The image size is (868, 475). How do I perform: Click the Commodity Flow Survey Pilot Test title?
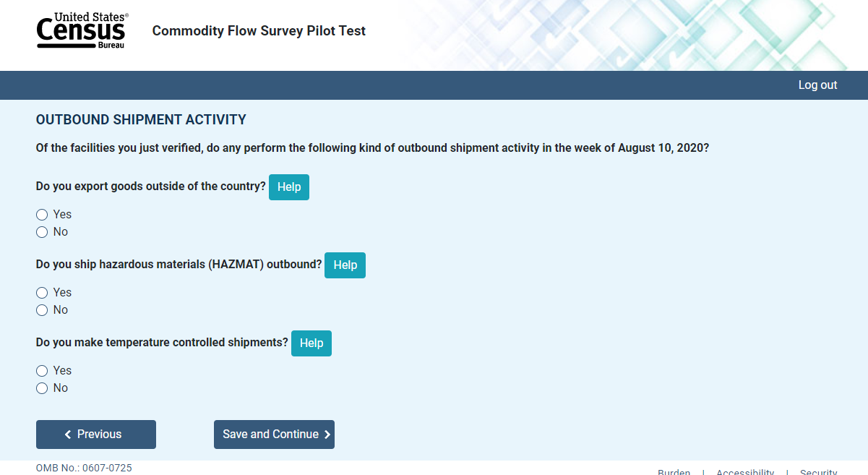click(x=259, y=31)
